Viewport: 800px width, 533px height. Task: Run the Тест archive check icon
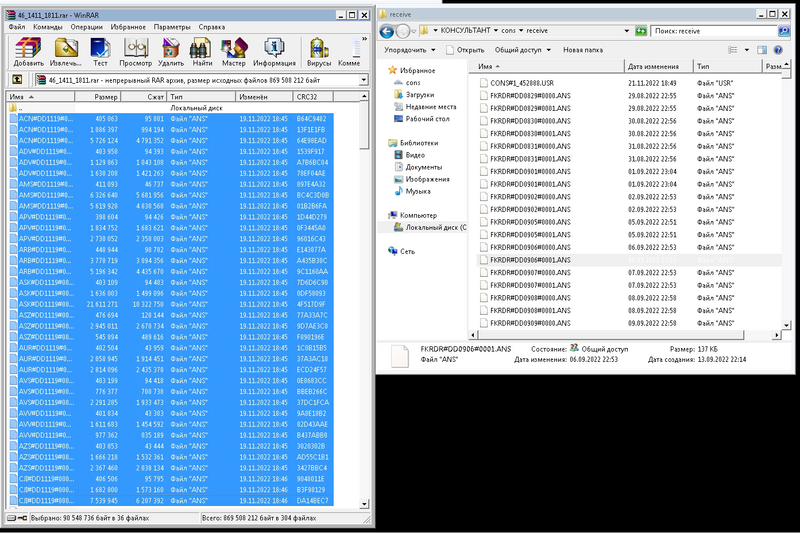coord(100,52)
